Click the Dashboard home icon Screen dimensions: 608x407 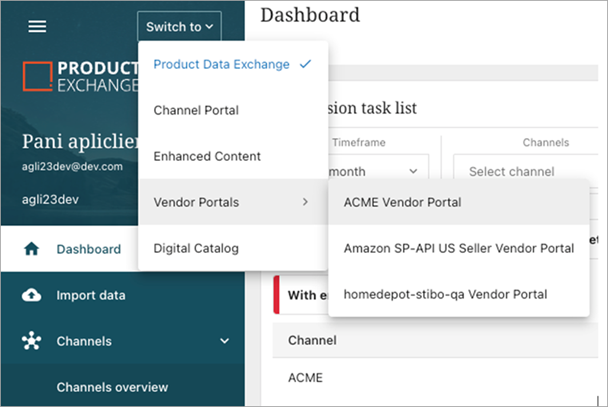pos(31,249)
